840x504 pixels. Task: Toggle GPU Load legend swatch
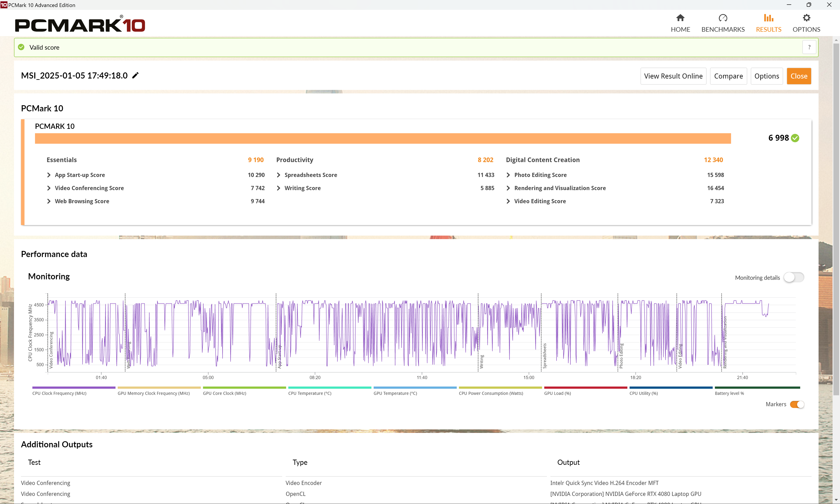586,387
